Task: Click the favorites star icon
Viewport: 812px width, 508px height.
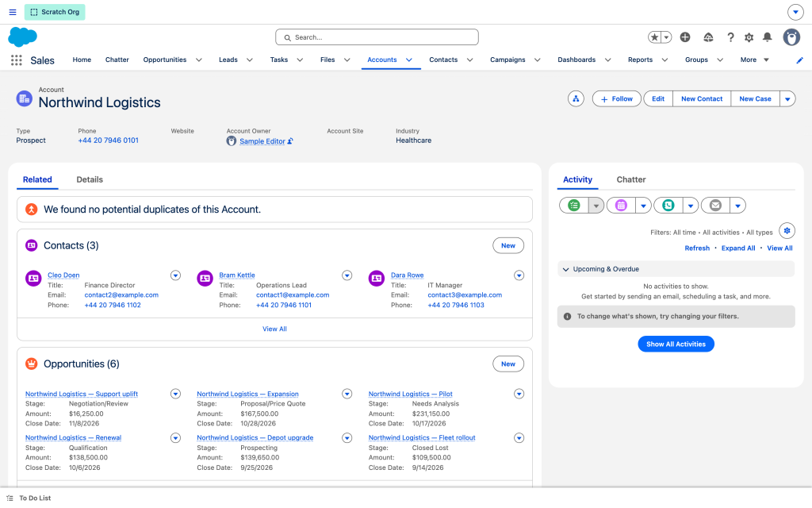Action: [x=654, y=37]
